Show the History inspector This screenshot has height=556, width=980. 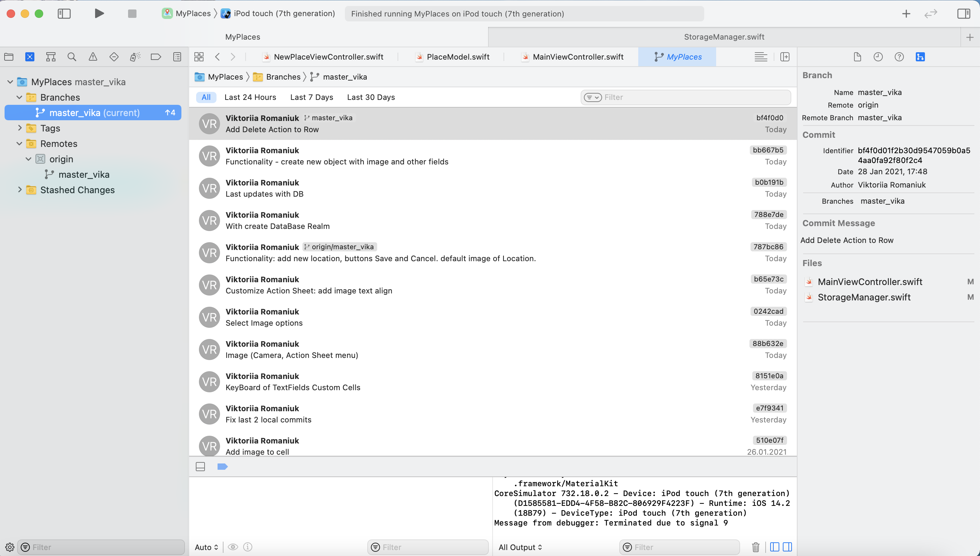(878, 57)
